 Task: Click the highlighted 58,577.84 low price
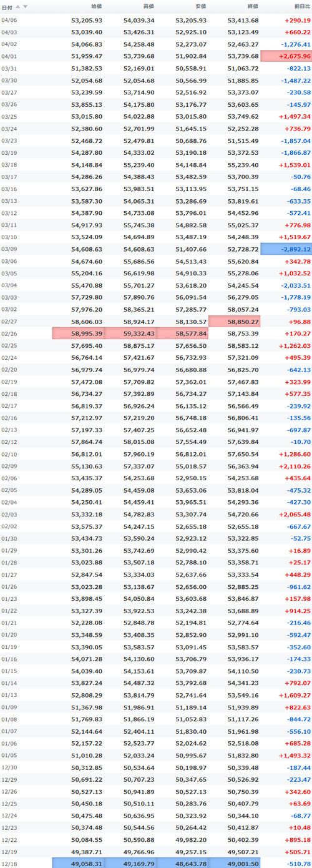tap(182, 333)
